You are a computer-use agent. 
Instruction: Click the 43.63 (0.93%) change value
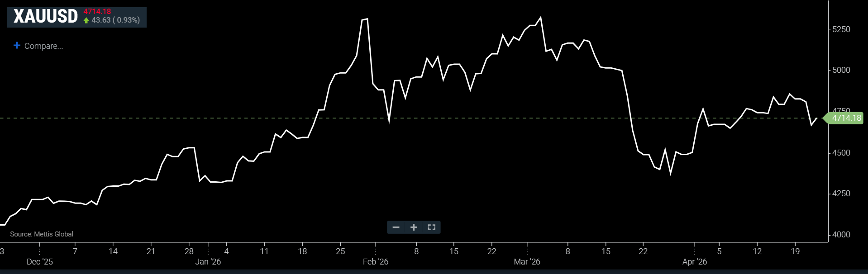(x=116, y=20)
